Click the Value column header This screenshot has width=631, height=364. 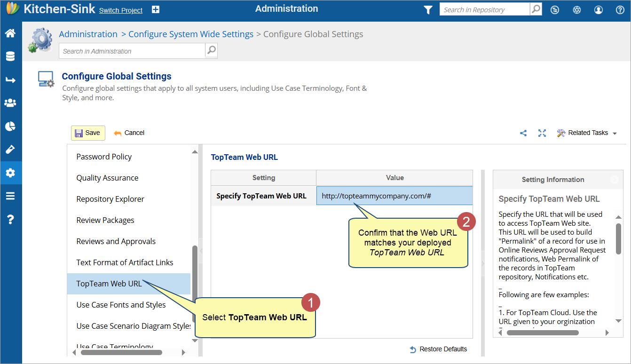click(x=394, y=178)
